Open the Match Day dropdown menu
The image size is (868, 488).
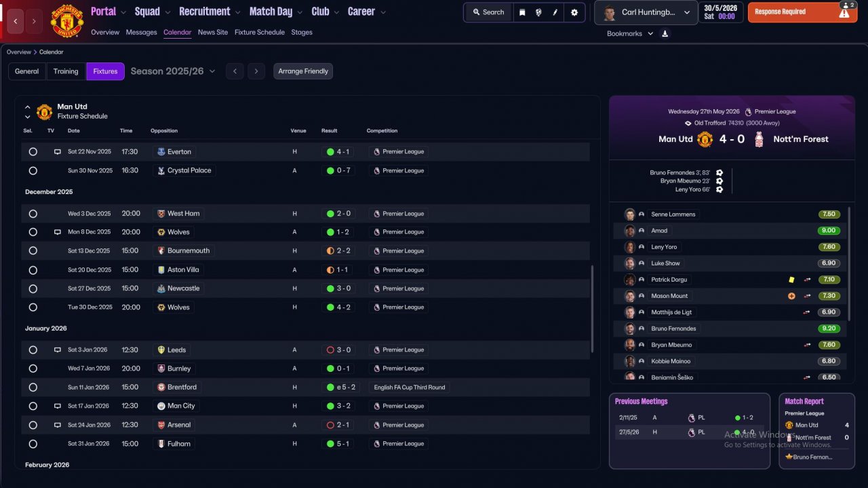[x=276, y=12]
